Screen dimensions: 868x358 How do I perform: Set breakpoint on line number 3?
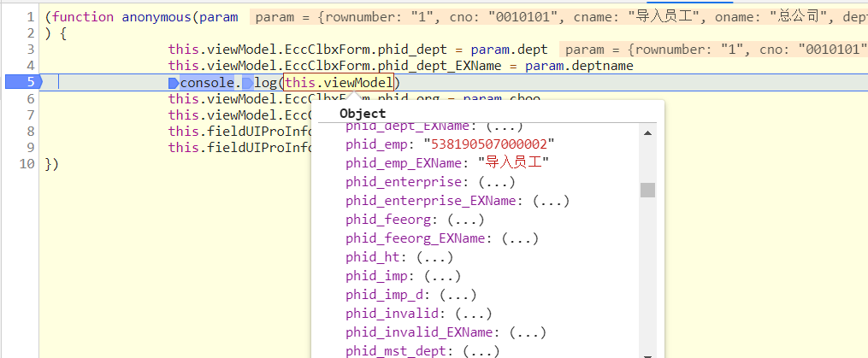tap(30, 50)
